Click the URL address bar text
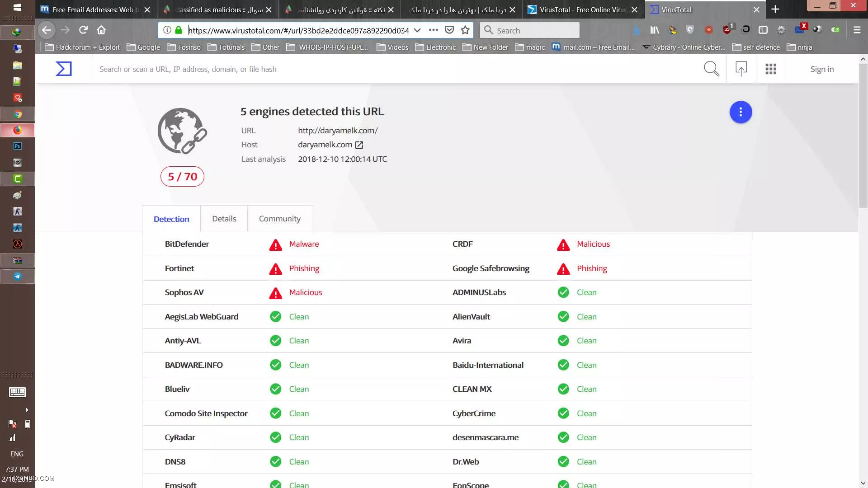Screen dimensions: 868x488 (298, 30)
